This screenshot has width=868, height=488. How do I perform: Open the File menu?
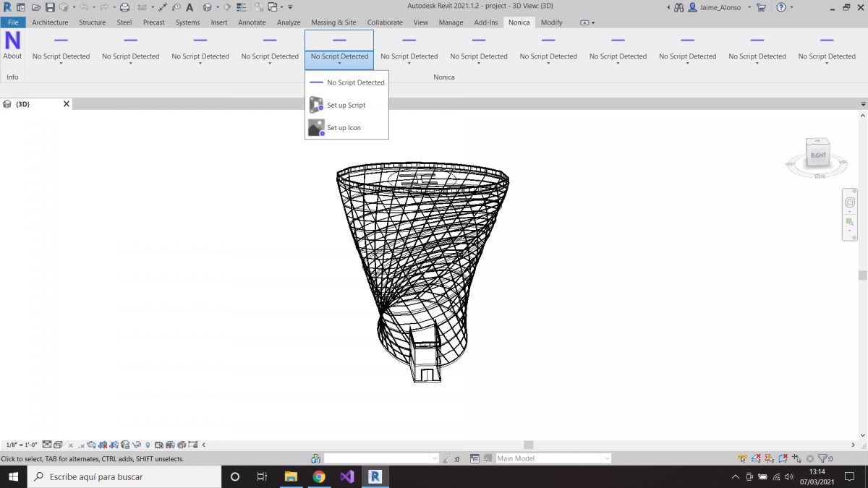pos(12,22)
